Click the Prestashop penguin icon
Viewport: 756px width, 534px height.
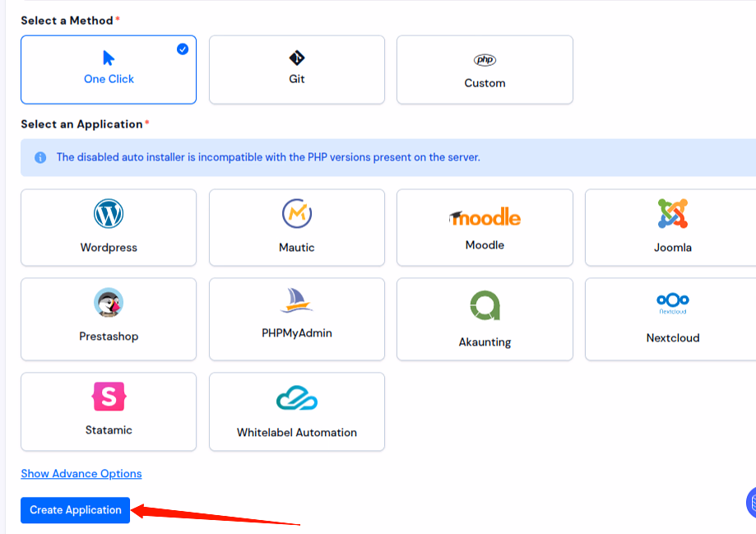click(109, 303)
